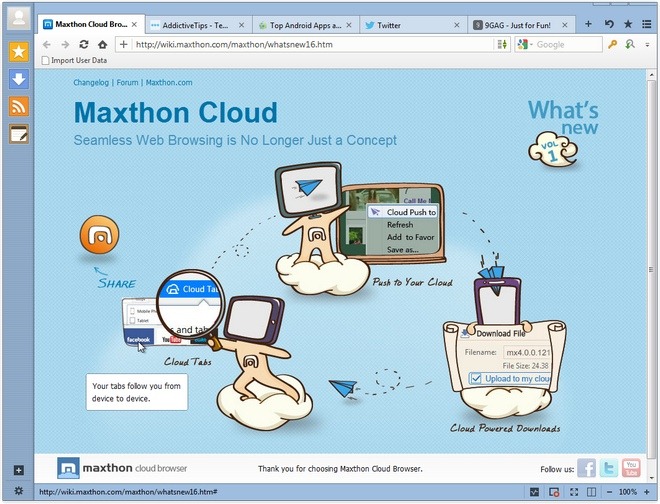Zoom in with the plus button
The height and width of the screenshot is (504, 660).
647,492
